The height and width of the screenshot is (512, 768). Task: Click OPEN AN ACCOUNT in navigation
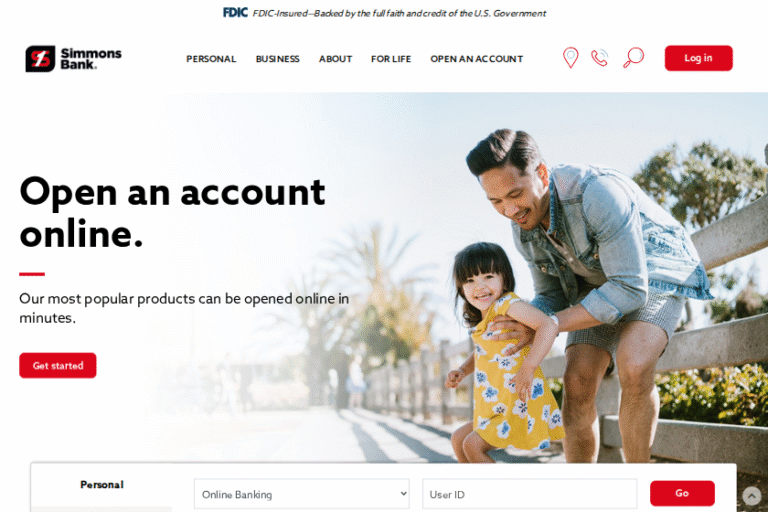(477, 59)
